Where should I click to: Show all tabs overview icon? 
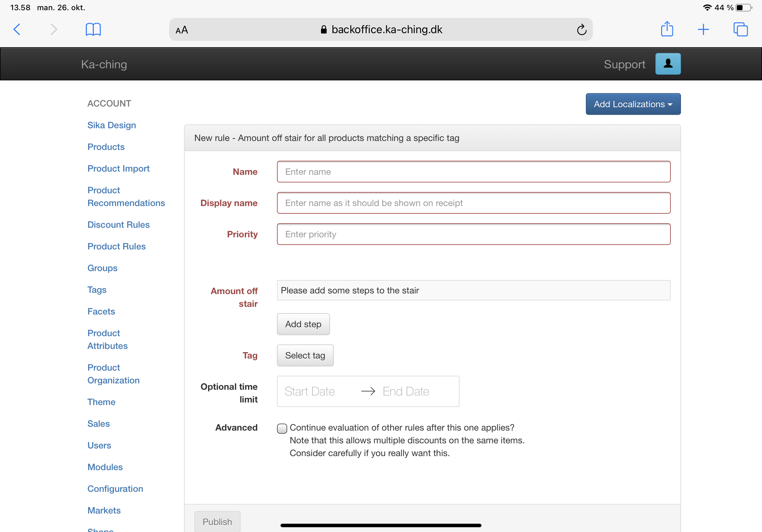coord(740,30)
